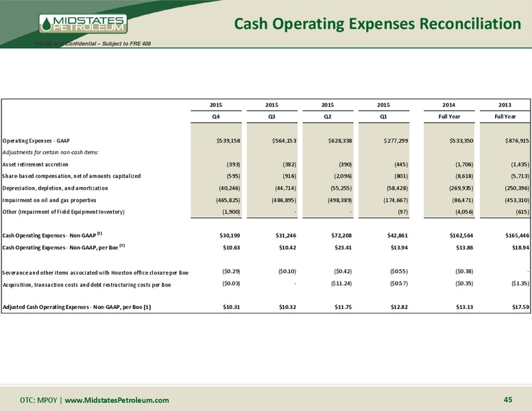Click the $564,153 GAAP value for Q3
Screen dimensions: 532x411
(284, 140)
